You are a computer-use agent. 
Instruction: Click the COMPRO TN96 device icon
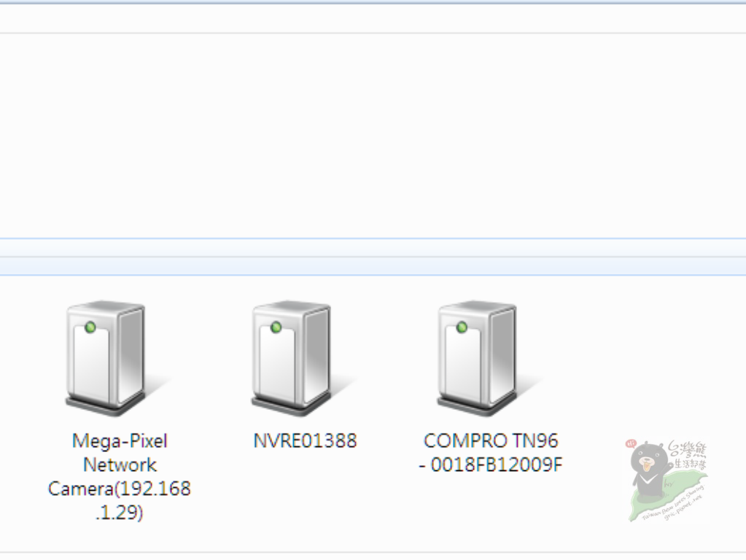tap(477, 359)
